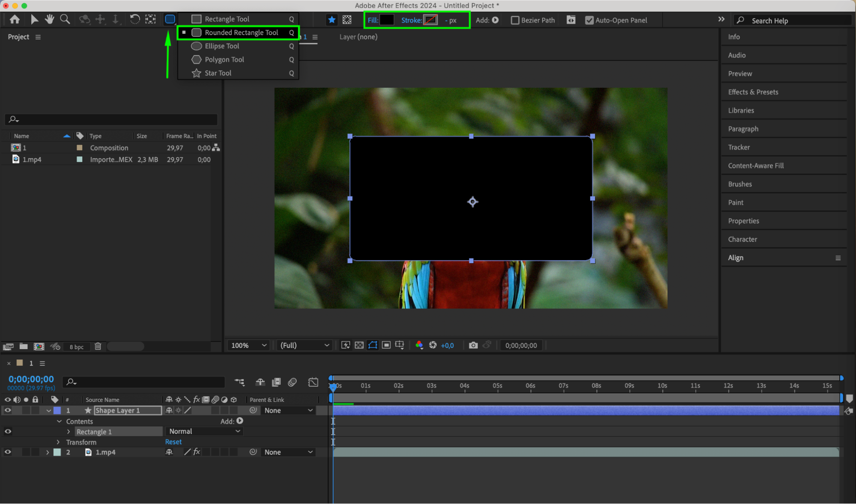Uncheck the Auto-Open Panel checkbox
856x504 pixels.
(589, 20)
